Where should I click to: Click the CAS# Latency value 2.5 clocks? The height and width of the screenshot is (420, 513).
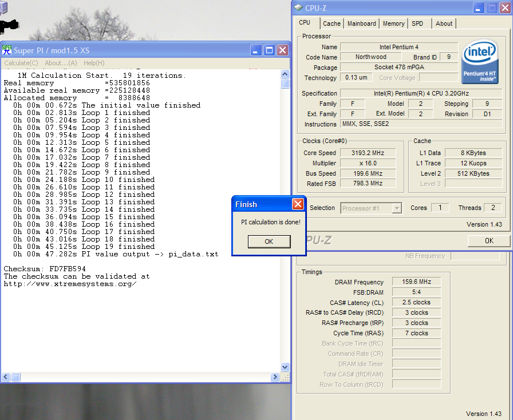tap(416, 302)
